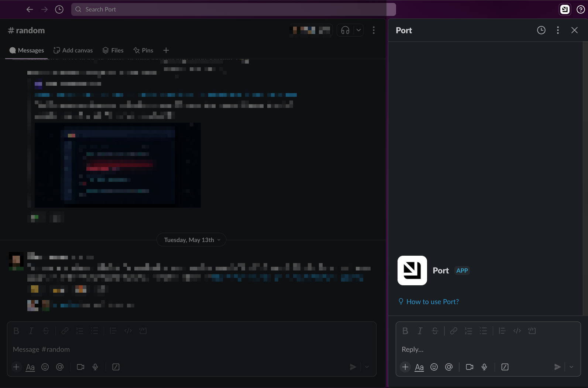
Task: Start a huddle with headphones icon
Action: 345,30
